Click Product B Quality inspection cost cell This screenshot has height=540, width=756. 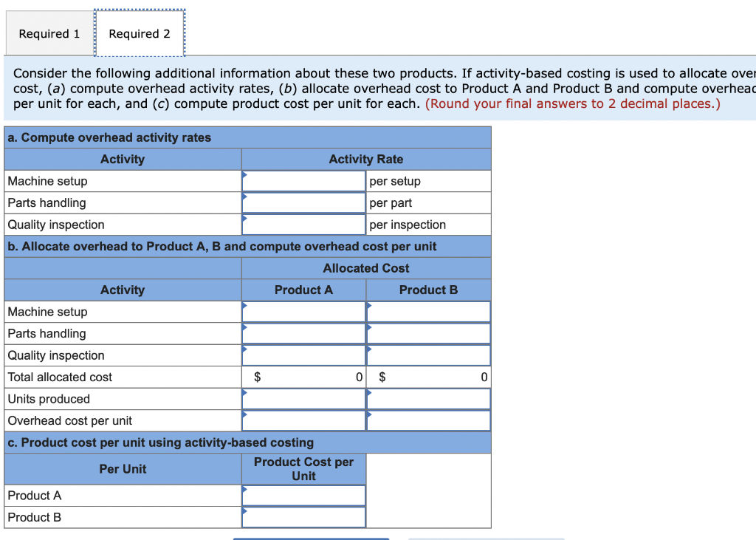[428, 355]
